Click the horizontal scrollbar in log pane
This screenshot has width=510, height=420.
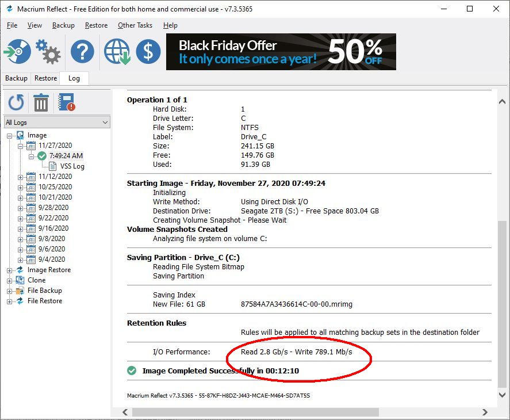coord(255,413)
